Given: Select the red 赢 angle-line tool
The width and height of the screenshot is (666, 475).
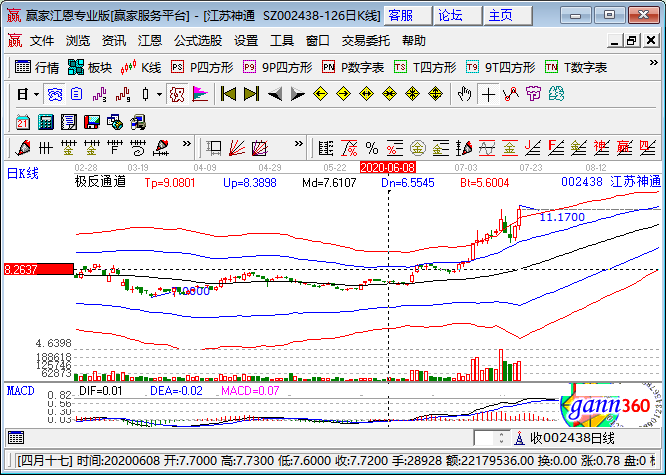Looking at the screenshot, I should point(624,148).
